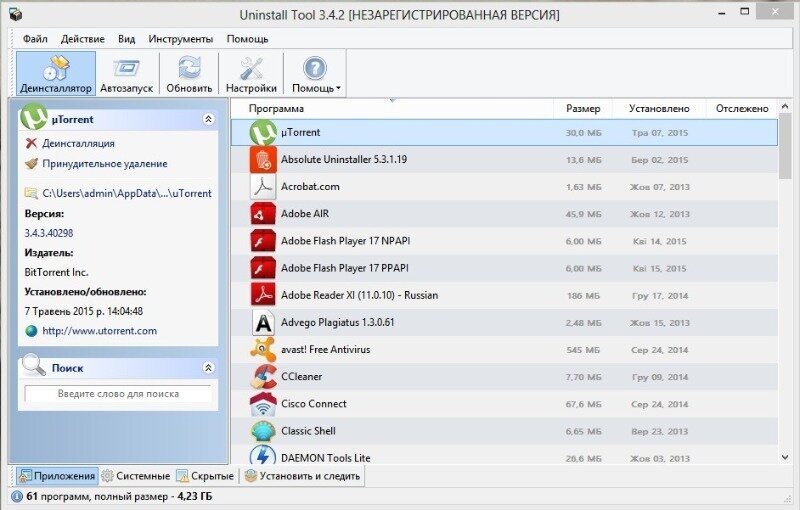The image size is (800, 510).
Task: Focus the search field Введите слово для поиска
Action: [118, 394]
